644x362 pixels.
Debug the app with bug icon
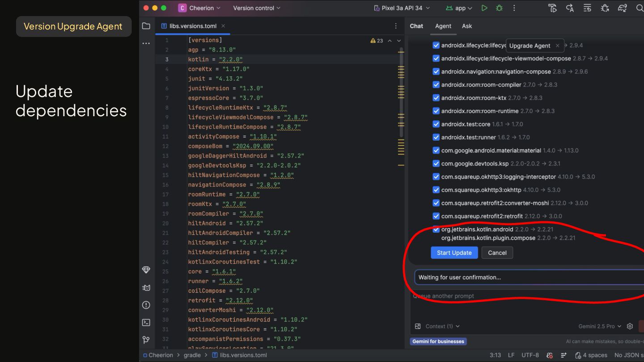pyautogui.click(x=499, y=8)
